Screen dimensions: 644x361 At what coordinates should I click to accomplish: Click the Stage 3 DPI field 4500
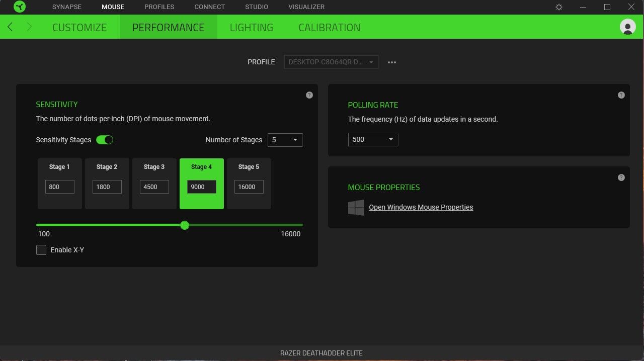(154, 187)
